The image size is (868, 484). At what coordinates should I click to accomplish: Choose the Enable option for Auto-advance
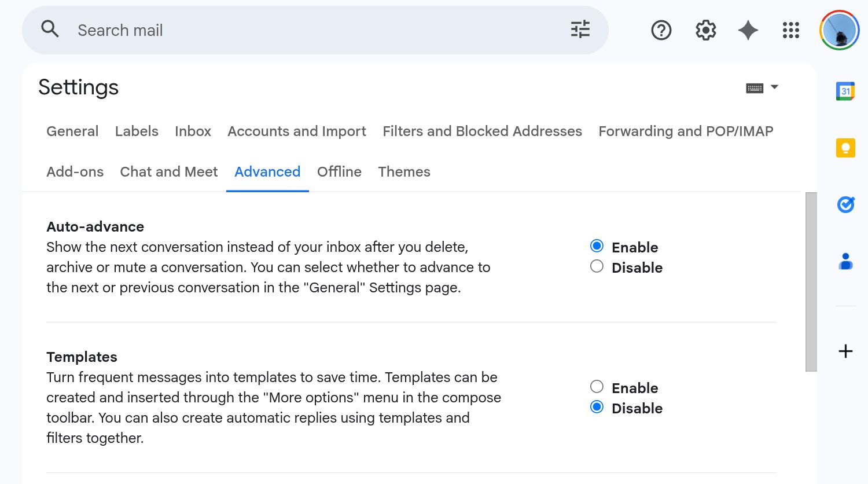click(x=597, y=246)
